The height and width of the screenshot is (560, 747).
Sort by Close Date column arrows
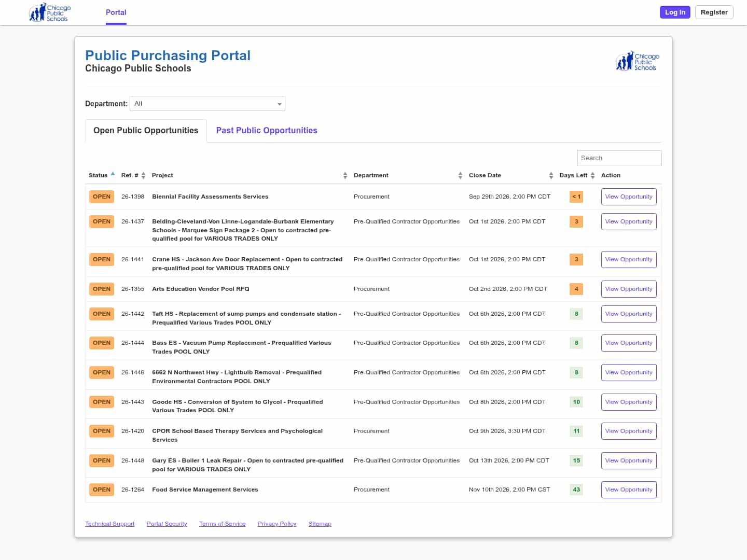click(551, 176)
